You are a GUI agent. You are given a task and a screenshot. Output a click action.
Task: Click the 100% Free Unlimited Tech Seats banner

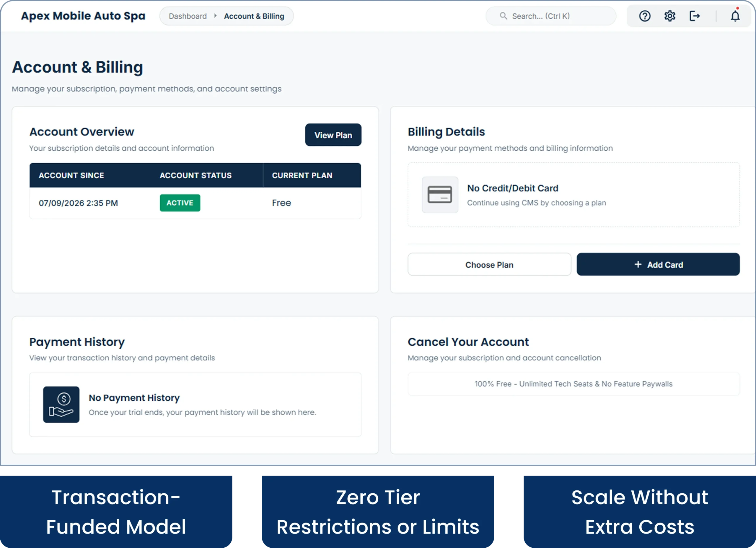pyautogui.click(x=573, y=383)
